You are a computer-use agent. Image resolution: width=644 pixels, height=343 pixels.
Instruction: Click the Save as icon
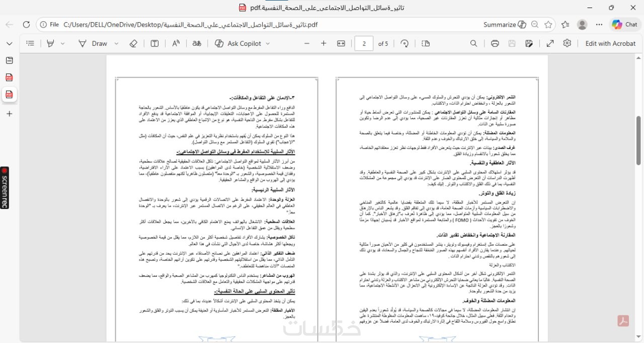(x=529, y=43)
